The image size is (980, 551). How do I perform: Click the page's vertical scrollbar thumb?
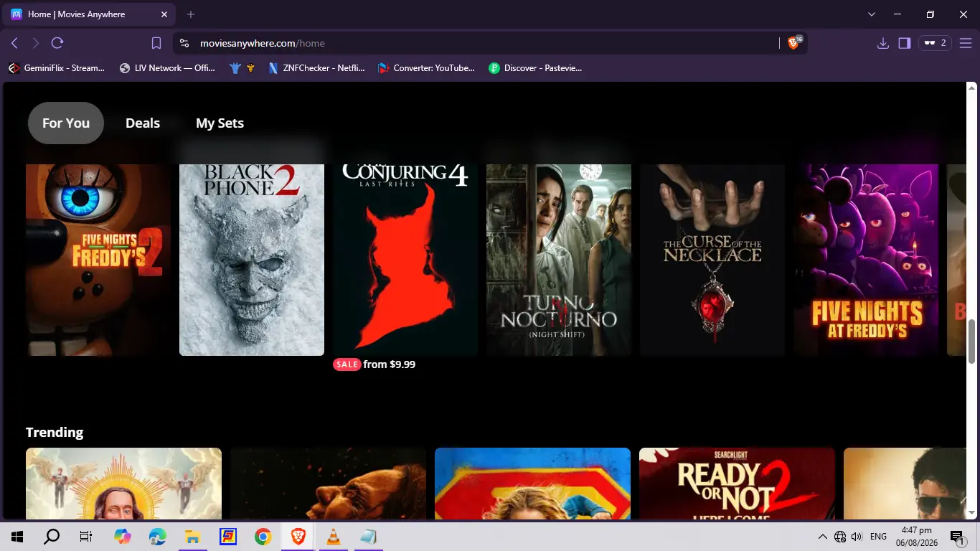(x=972, y=342)
